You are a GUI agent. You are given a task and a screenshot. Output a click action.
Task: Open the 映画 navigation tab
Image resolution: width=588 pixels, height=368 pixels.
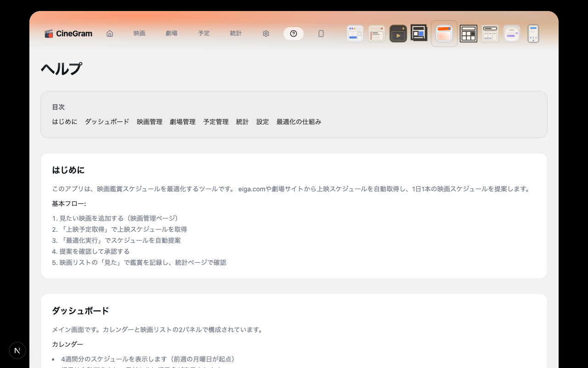click(140, 34)
